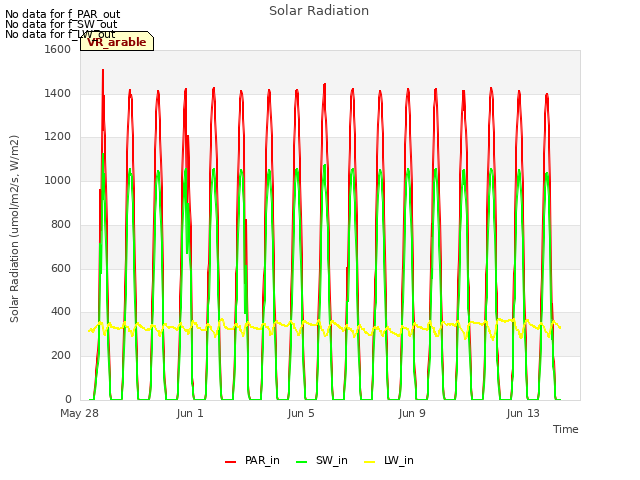Click the 'No data for f_SW_out' message
This screenshot has height=480, width=640.
(x=61, y=24)
